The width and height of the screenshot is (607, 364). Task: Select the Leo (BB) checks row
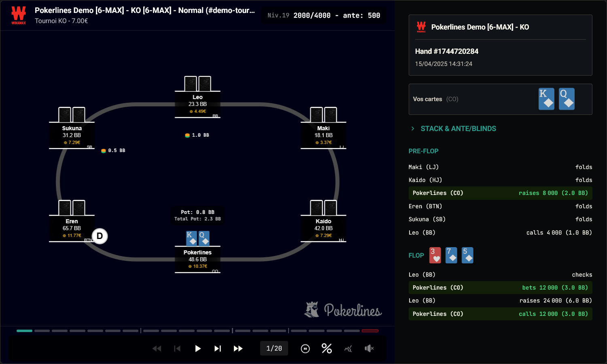pos(501,275)
